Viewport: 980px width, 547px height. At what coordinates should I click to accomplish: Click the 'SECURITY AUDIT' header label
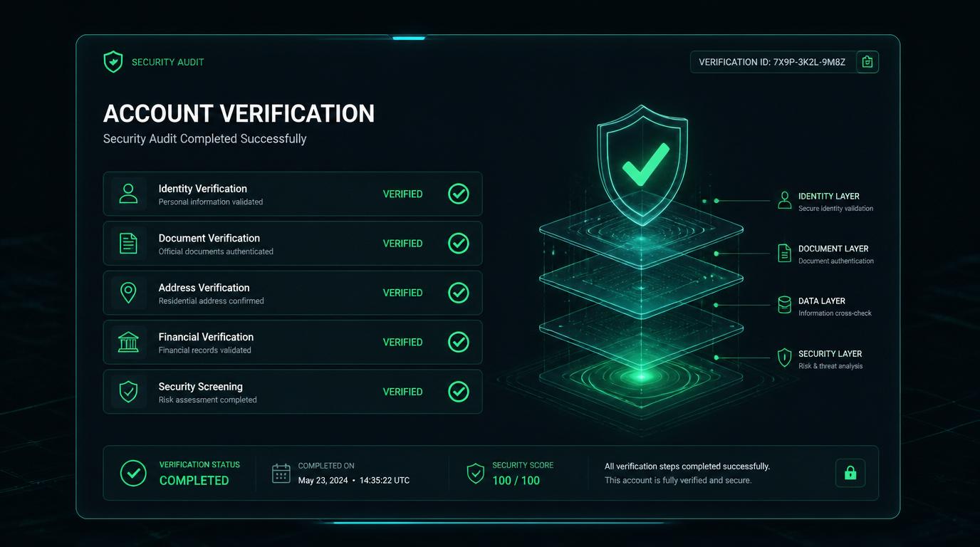168,62
